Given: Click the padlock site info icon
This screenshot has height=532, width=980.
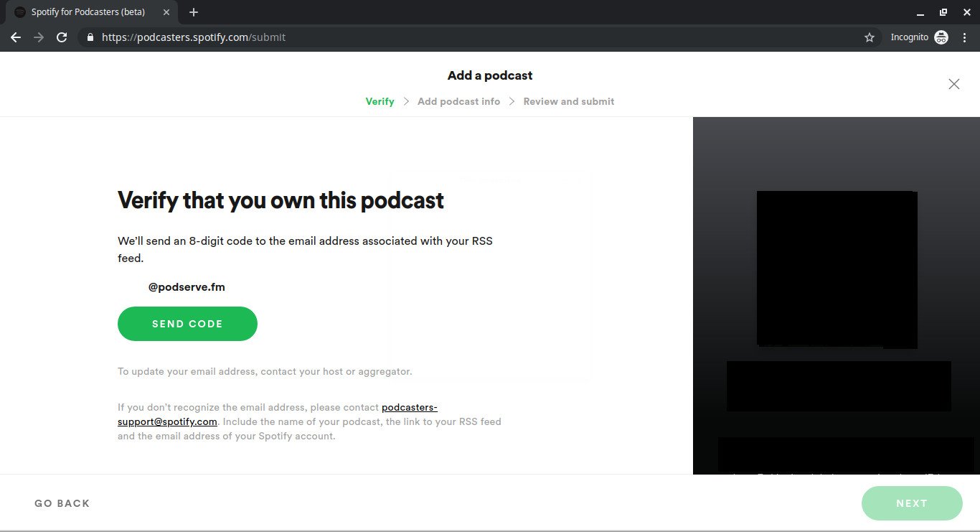Looking at the screenshot, I should pos(90,37).
